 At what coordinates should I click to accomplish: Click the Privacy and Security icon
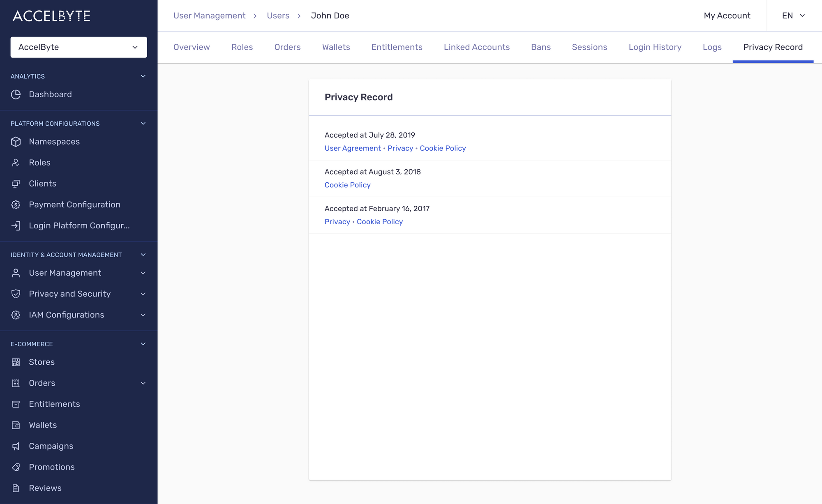[x=16, y=293]
